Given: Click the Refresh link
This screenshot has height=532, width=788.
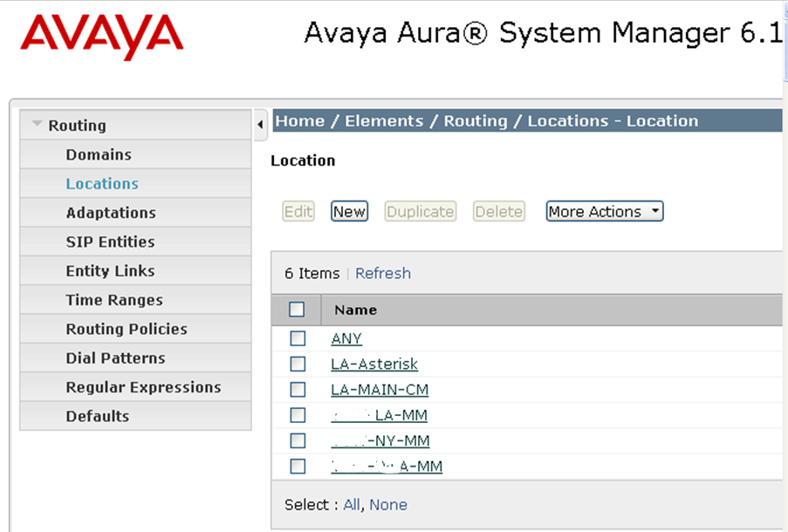Looking at the screenshot, I should click(383, 273).
